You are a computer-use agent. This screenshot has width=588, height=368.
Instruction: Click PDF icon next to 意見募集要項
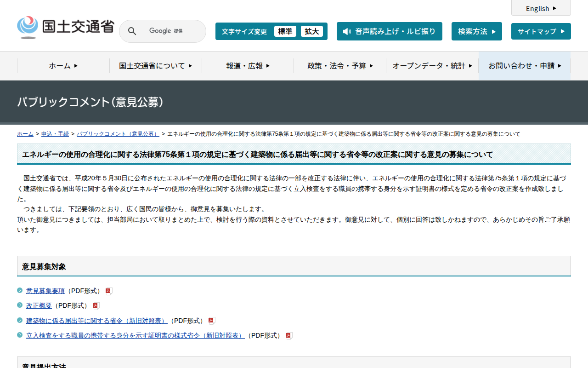click(x=108, y=291)
